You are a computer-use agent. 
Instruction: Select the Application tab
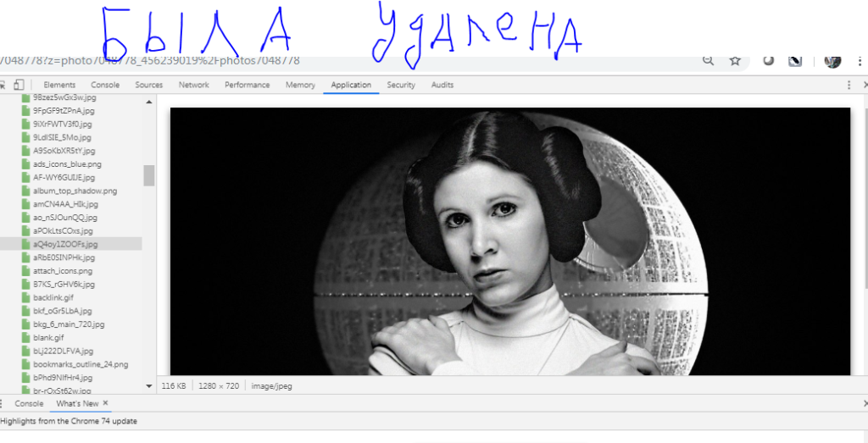click(x=351, y=85)
